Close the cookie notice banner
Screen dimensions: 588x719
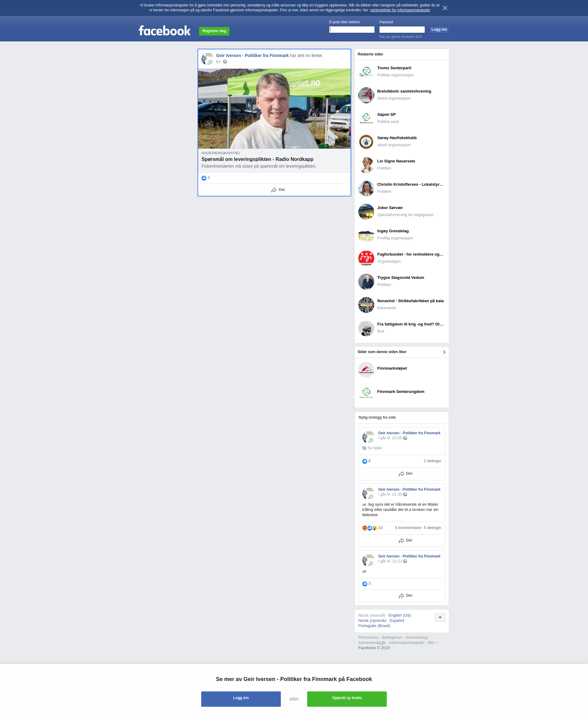(x=445, y=8)
